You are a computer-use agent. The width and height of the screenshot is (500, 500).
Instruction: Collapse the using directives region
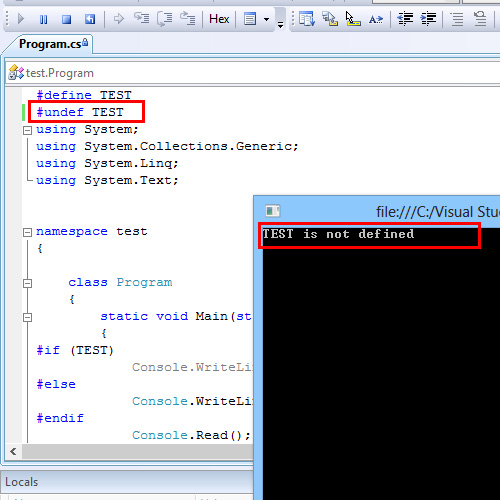pyautogui.click(x=28, y=130)
